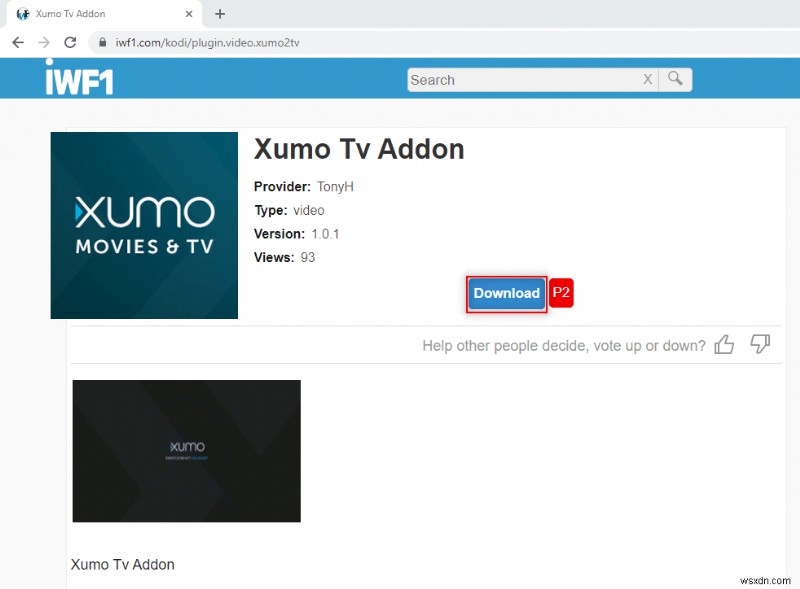Clear the search field using the X icon
This screenshot has height=589, width=800.
(x=647, y=79)
